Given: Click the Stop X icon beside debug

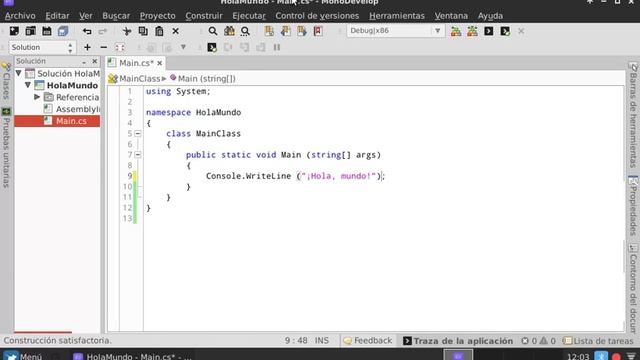Looking at the screenshot, I should tap(521, 31).
